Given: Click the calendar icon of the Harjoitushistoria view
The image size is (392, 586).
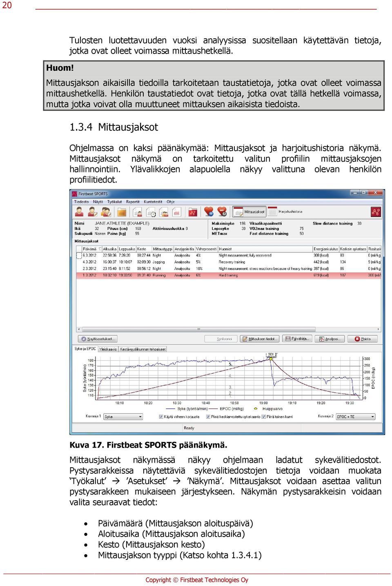Looking at the screenshot, I should click(x=273, y=212).
